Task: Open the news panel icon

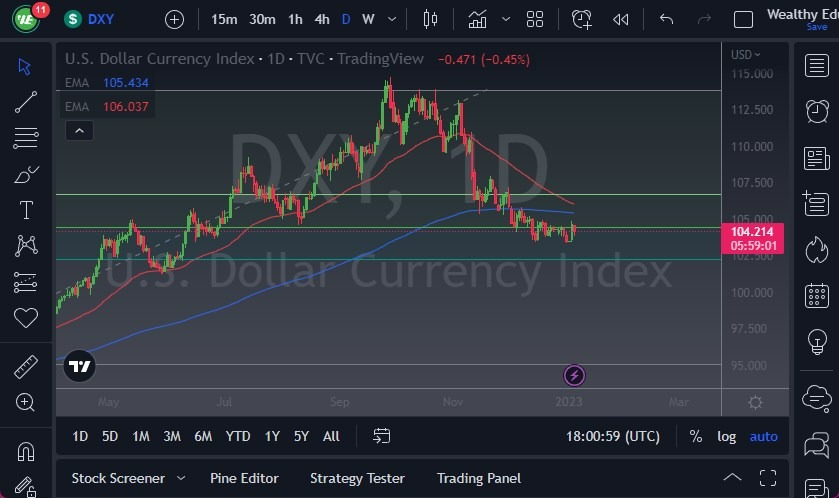Action: (x=817, y=158)
